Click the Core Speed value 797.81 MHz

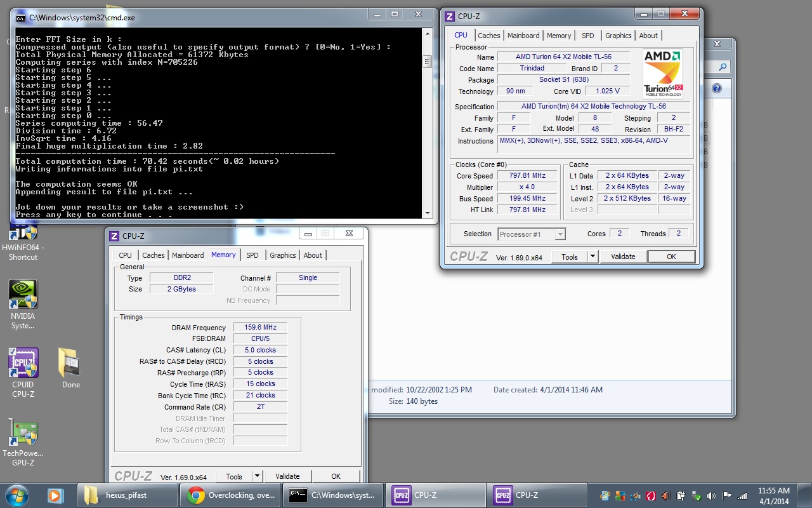click(527, 176)
